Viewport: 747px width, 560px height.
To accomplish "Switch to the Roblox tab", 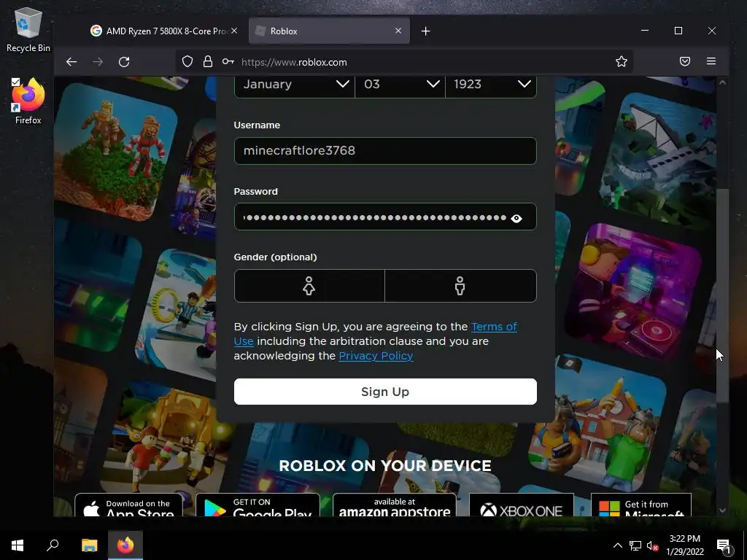I will point(329,31).
